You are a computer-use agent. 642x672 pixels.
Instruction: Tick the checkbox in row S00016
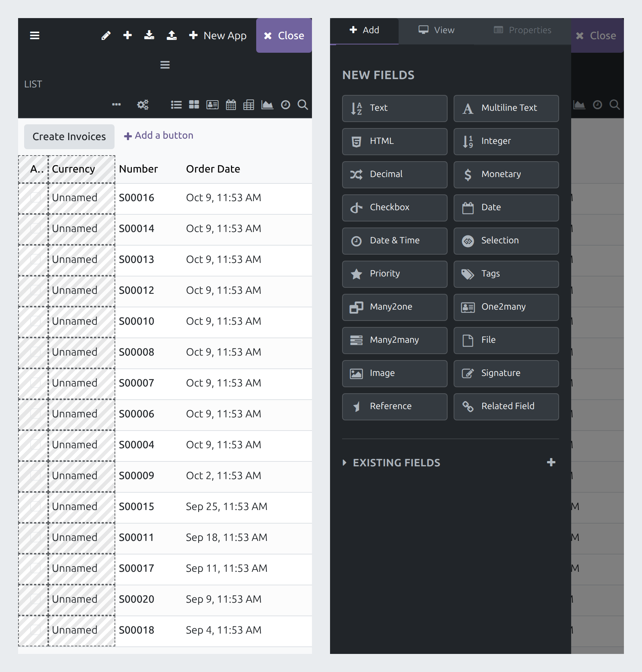(x=35, y=197)
